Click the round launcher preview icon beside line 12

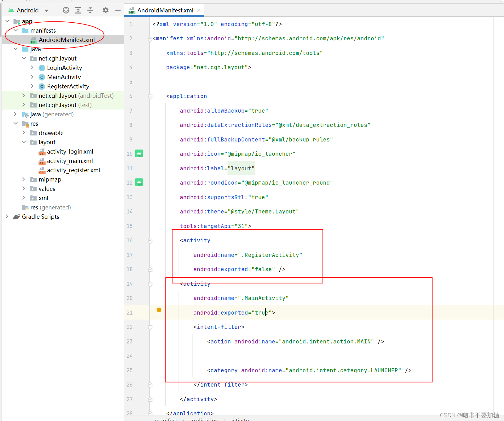139,182
